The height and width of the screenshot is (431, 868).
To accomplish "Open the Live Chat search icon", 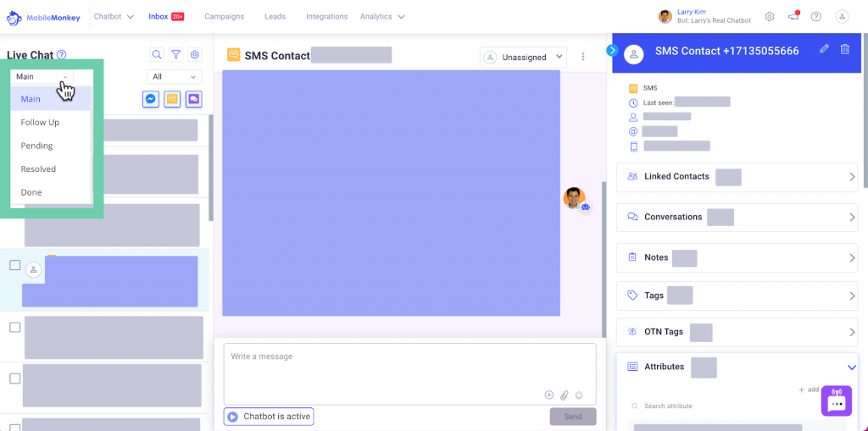I will (x=157, y=54).
